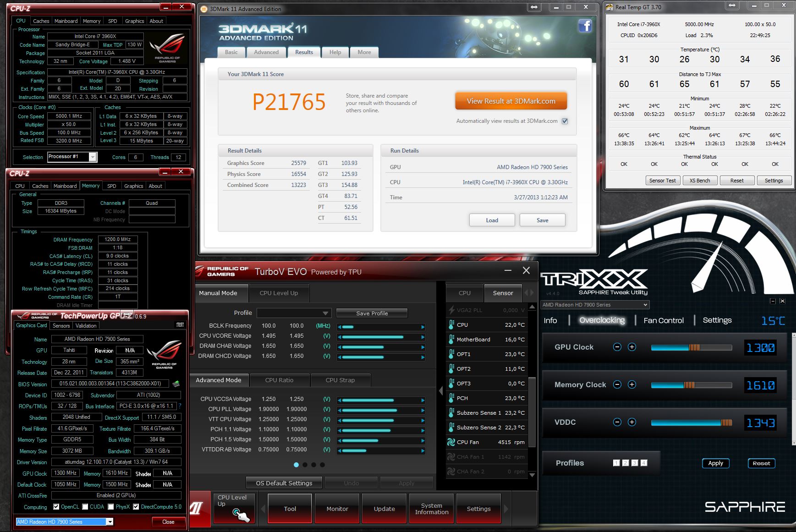796x532 pixels.
Task: Open Validation tab in GPU-Z
Action: [86, 326]
